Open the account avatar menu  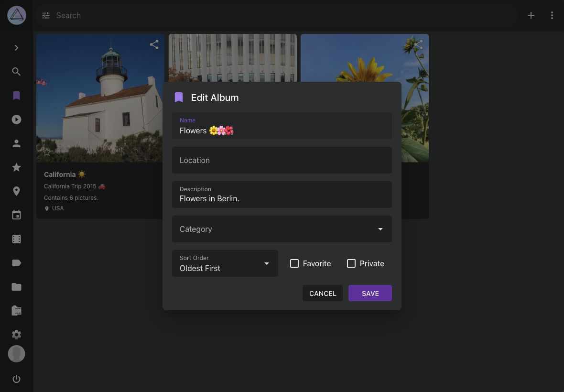click(x=16, y=354)
